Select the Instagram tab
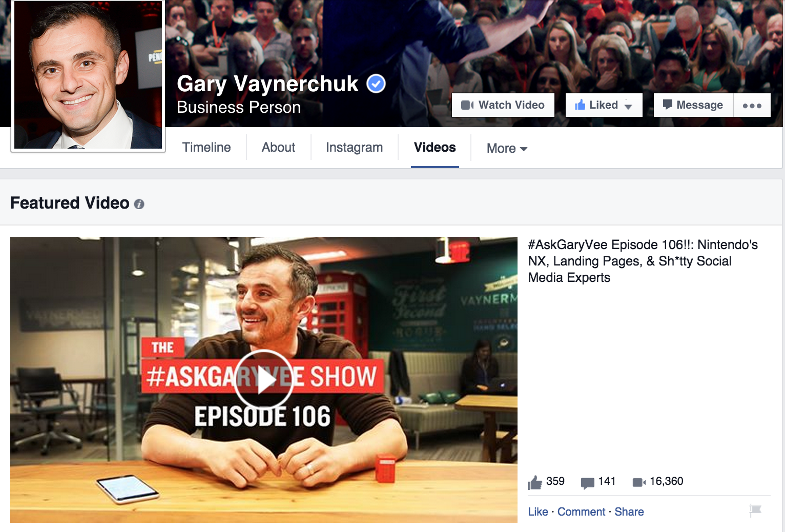785x532 pixels. coord(354,148)
